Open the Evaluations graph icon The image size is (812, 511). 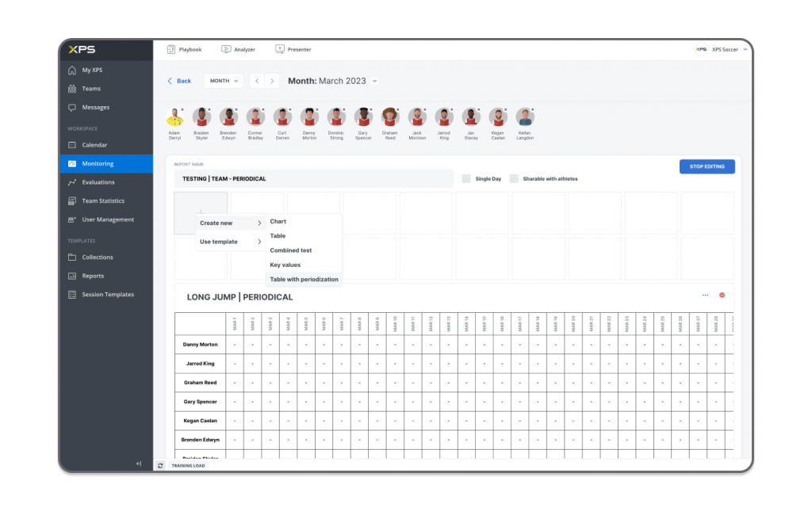[72, 182]
